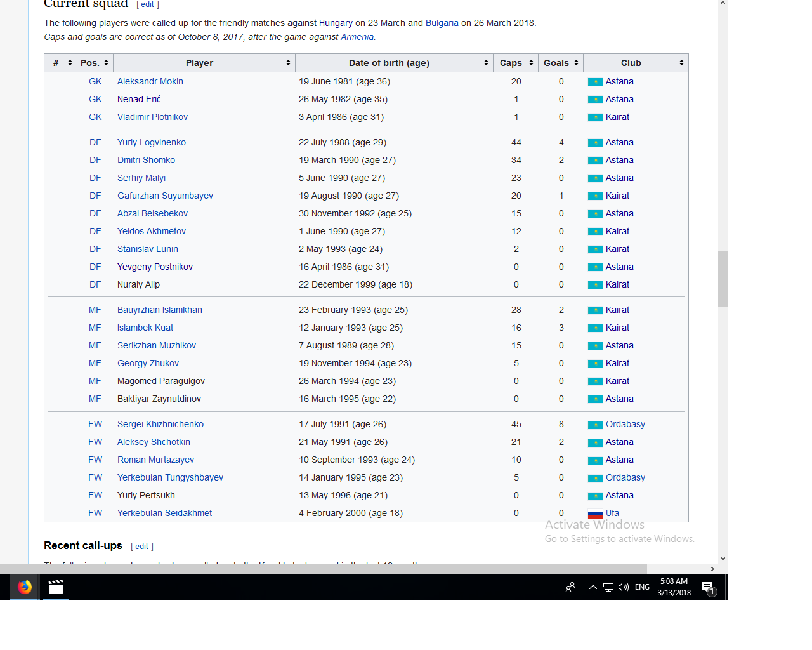Image resolution: width=812 pixels, height=650 pixels.
Task: Click the scroll-right arrow of horizontal scrollbar
Action: tap(712, 569)
